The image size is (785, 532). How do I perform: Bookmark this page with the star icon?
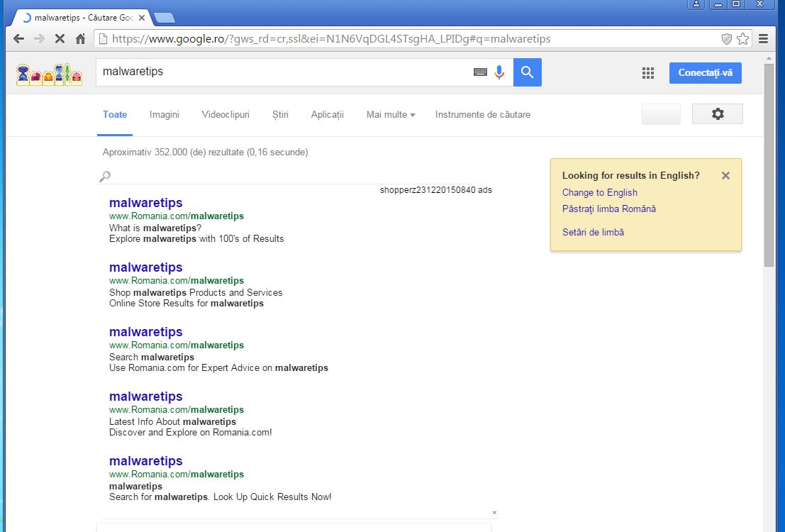(743, 38)
